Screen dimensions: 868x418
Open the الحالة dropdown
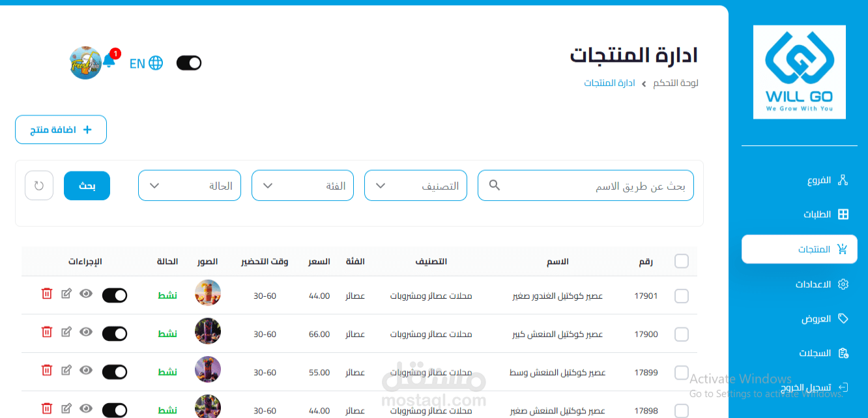pyautogui.click(x=190, y=186)
